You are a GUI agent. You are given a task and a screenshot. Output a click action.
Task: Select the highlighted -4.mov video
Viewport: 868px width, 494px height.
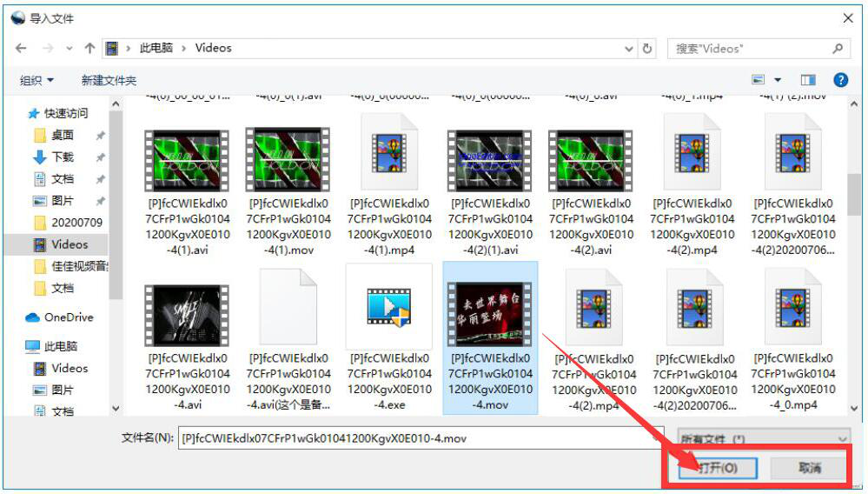point(490,337)
